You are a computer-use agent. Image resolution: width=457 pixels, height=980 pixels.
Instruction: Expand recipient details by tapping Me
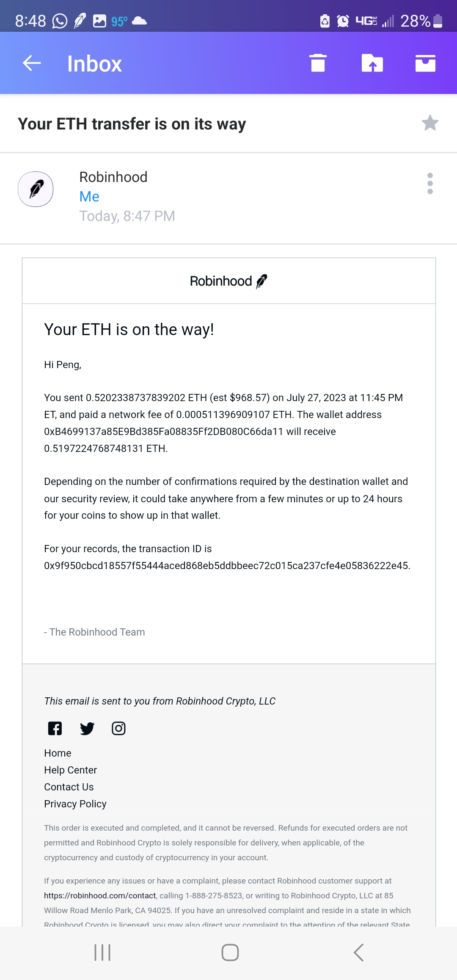(x=89, y=197)
